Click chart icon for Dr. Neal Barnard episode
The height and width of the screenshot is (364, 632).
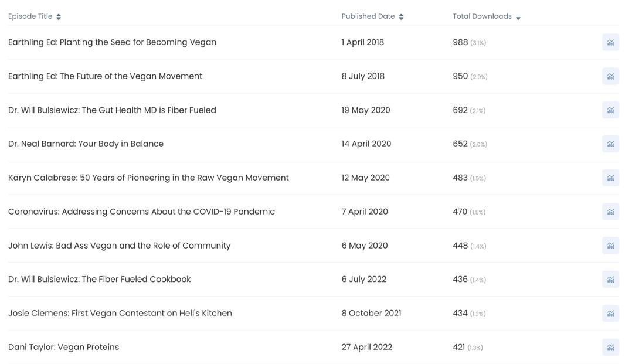(610, 144)
